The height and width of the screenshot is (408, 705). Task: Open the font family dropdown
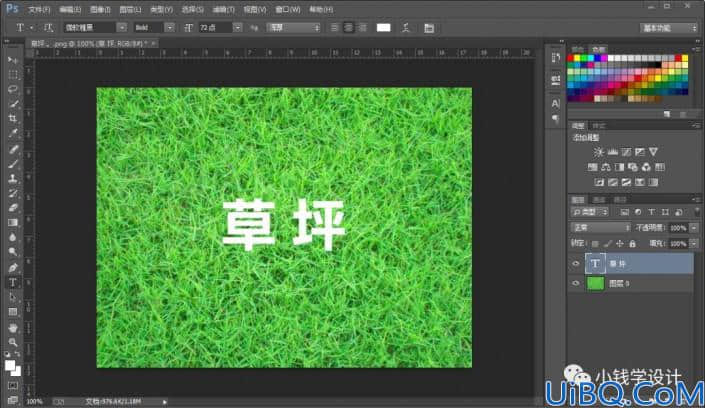click(x=122, y=28)
